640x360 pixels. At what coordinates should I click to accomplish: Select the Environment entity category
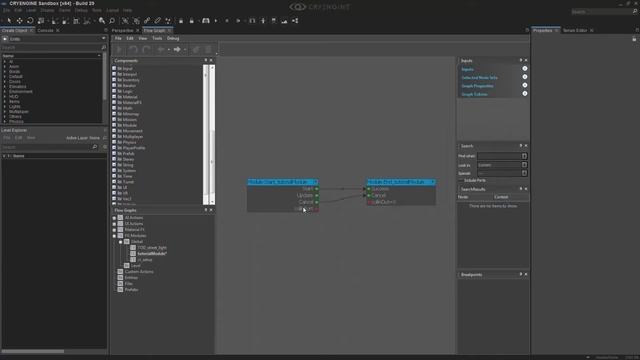[x=21, y=91]
